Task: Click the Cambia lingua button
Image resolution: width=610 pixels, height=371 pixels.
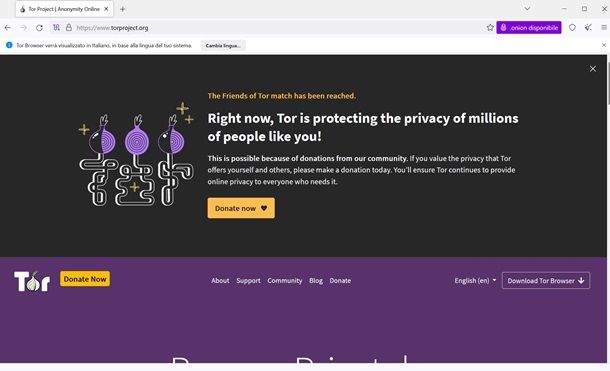Action: (x=223, y=46)
